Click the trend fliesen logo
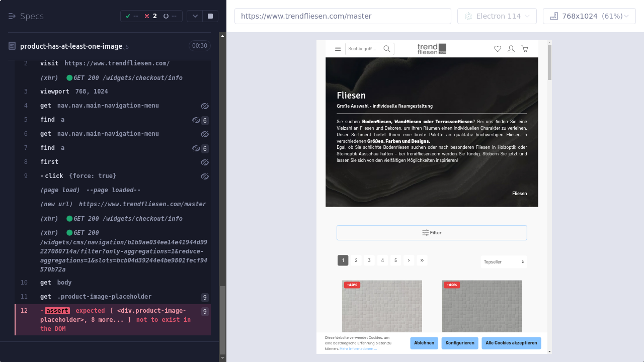Screen dimensions: 644x362 pos(432,49)
